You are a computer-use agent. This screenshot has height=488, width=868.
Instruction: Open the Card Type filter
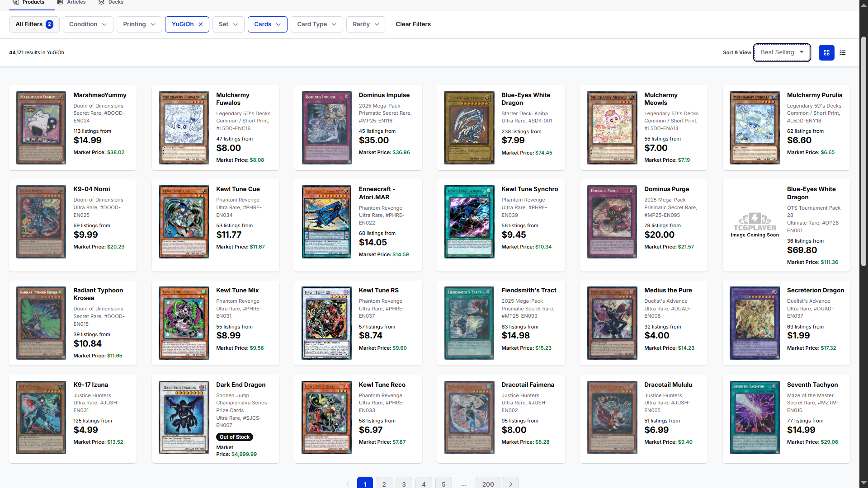[x=316, y=24]
